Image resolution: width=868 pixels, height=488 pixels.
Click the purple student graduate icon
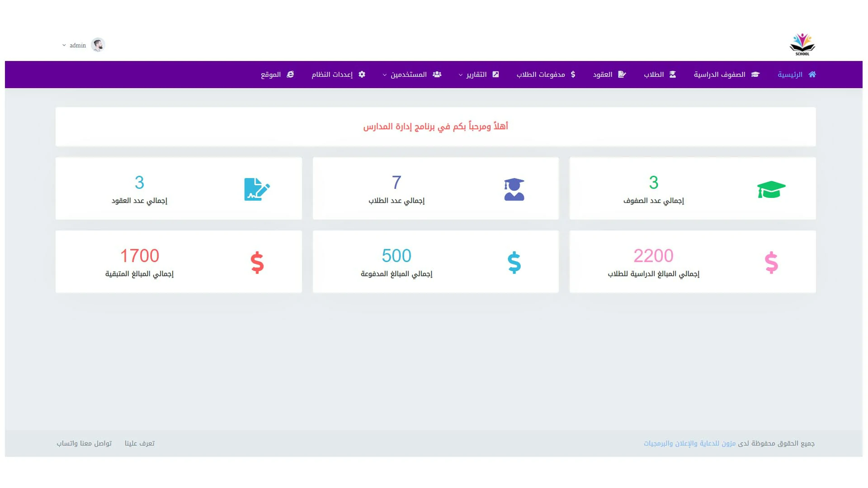pyautogui.click(x=514, y=189)
